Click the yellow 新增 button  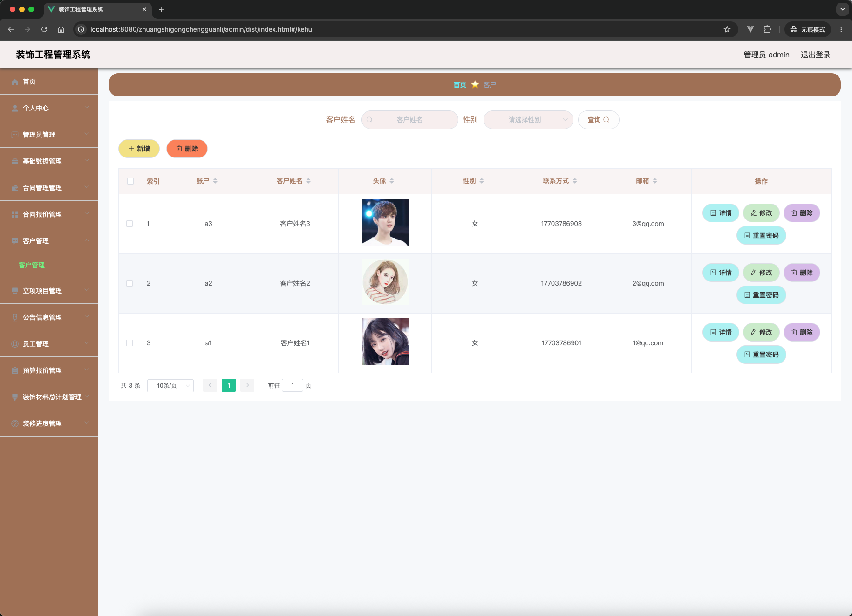(x=139, y=149)
